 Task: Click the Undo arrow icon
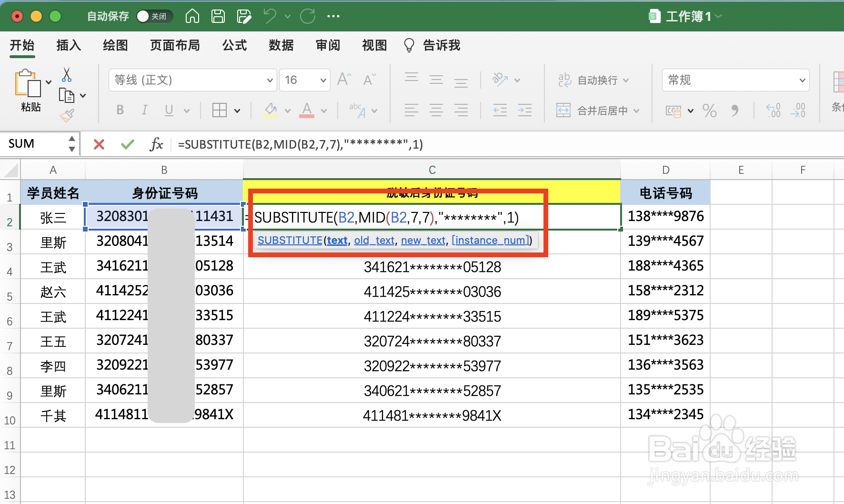[x=270, y=16]
